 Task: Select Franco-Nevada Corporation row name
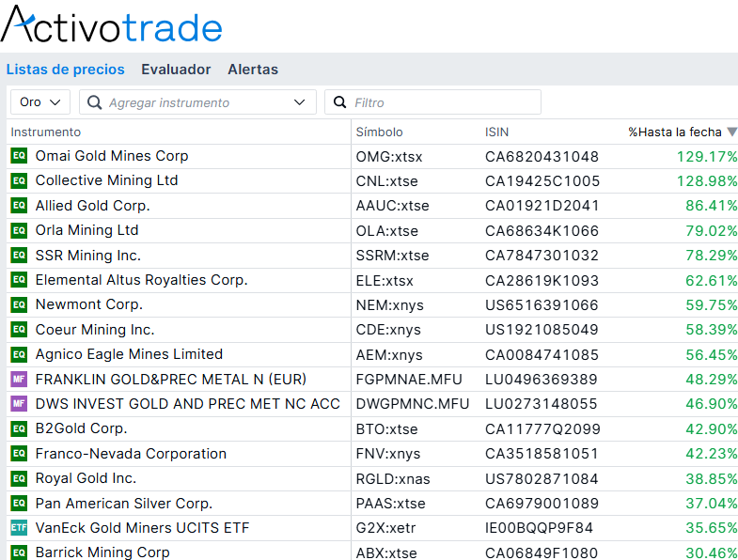[131, 454]
